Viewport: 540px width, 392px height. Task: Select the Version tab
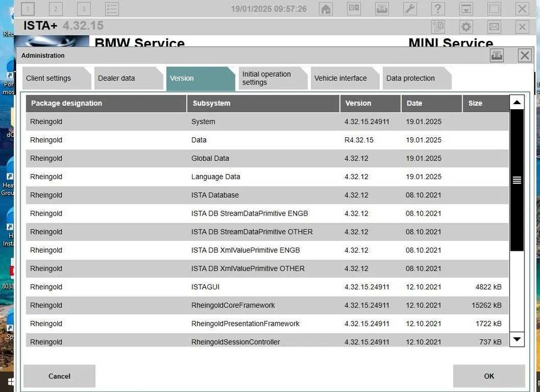[201, 78]
